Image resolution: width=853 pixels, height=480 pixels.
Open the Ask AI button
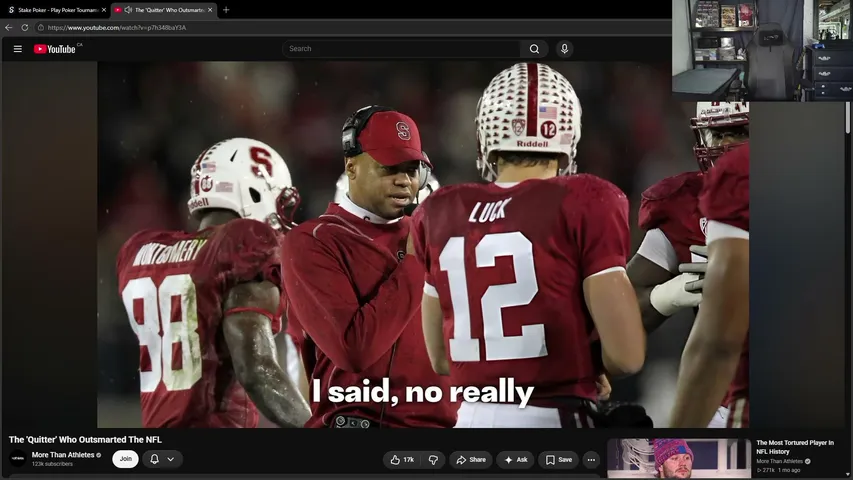tap(516, 460)
